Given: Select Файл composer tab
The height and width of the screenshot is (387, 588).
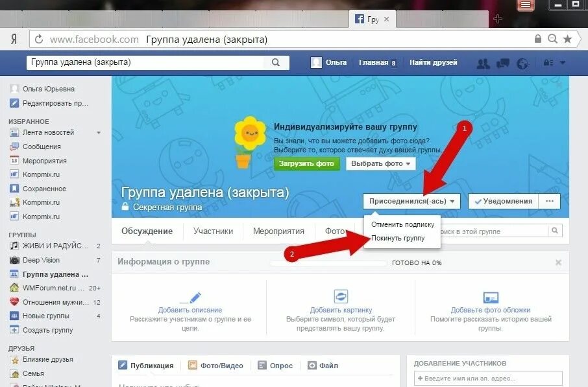Looking at the screenshot, I should click(x=323, y=365).
